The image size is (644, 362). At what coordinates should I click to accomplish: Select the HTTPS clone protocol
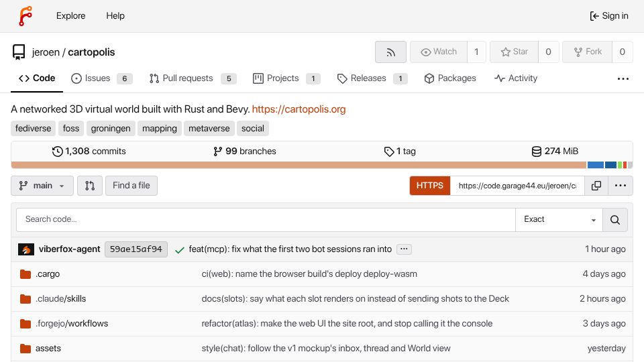tap(429, 186)
